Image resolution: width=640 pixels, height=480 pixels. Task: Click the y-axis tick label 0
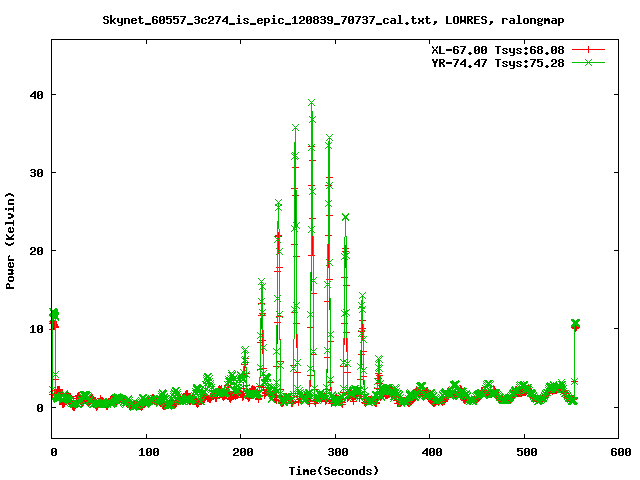[x=40, y=408]
